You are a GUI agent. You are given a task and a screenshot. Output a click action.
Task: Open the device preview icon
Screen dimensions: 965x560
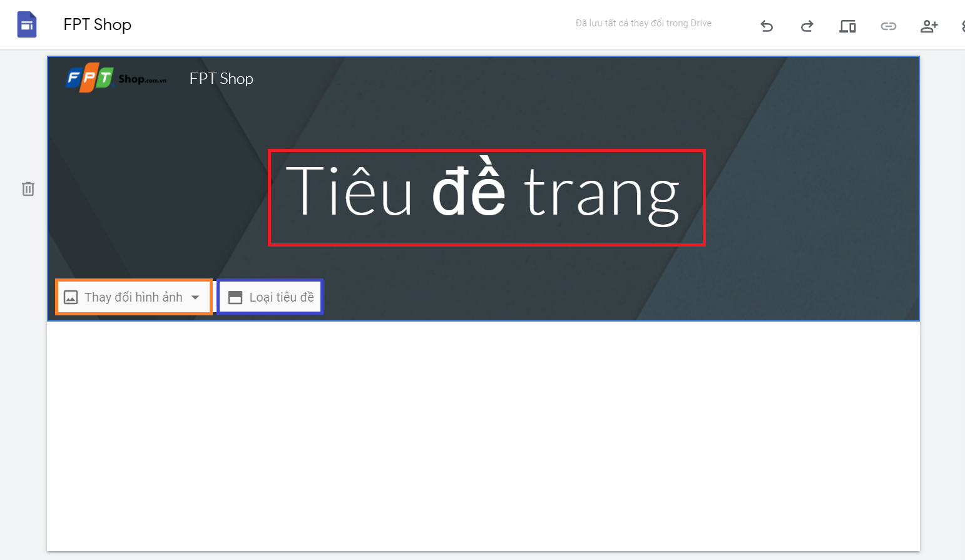click(847, 26)
